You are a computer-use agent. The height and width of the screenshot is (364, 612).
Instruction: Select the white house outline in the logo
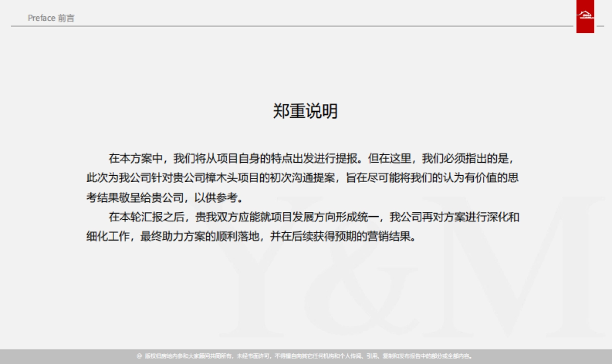(585, 13)
